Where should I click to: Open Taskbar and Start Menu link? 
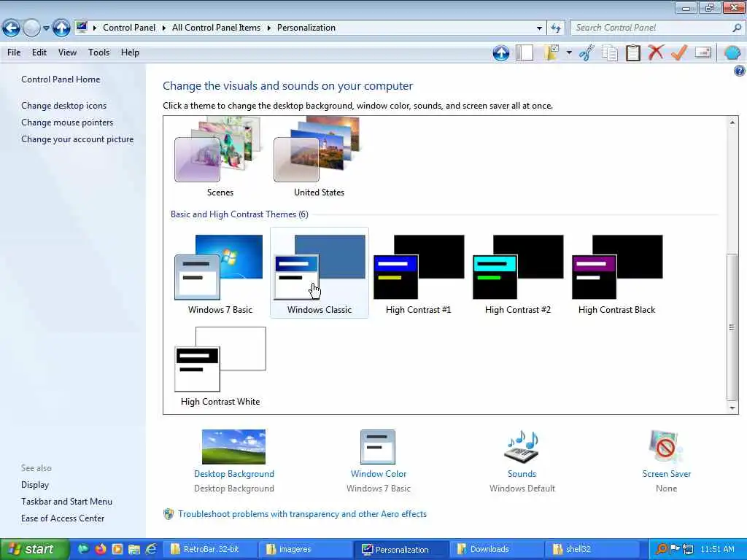coord(66,502)
